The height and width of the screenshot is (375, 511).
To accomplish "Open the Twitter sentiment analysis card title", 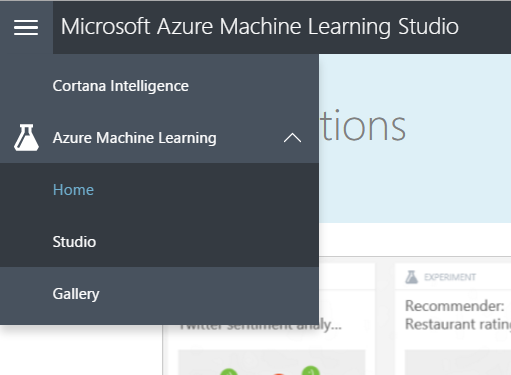I will (261, 325).
